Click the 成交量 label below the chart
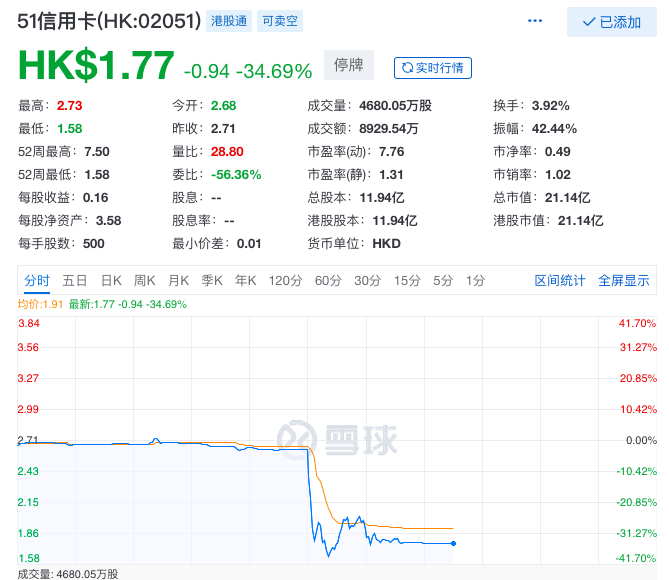669x580 pixels. [68, 574]
